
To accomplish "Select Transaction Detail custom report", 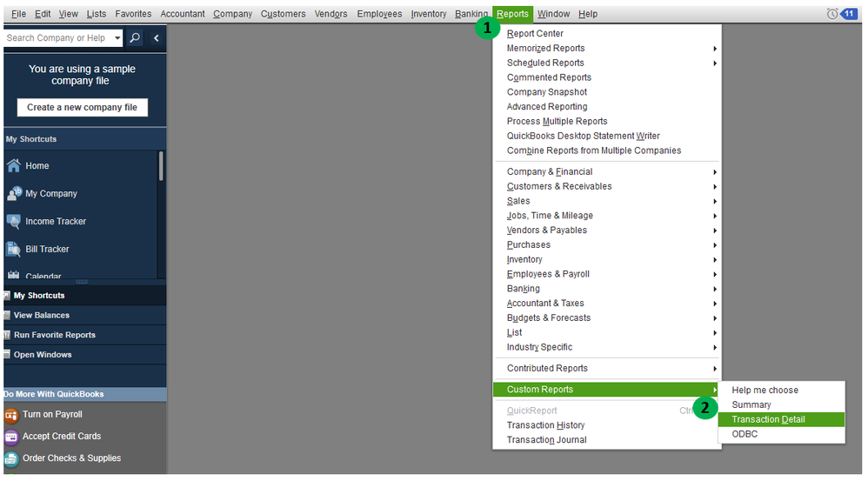I will [781, 419].
